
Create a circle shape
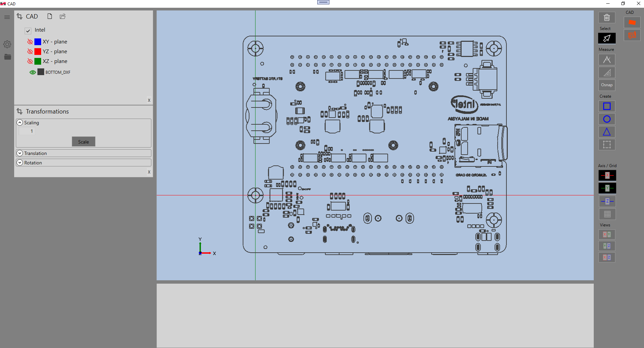(607, 119)
